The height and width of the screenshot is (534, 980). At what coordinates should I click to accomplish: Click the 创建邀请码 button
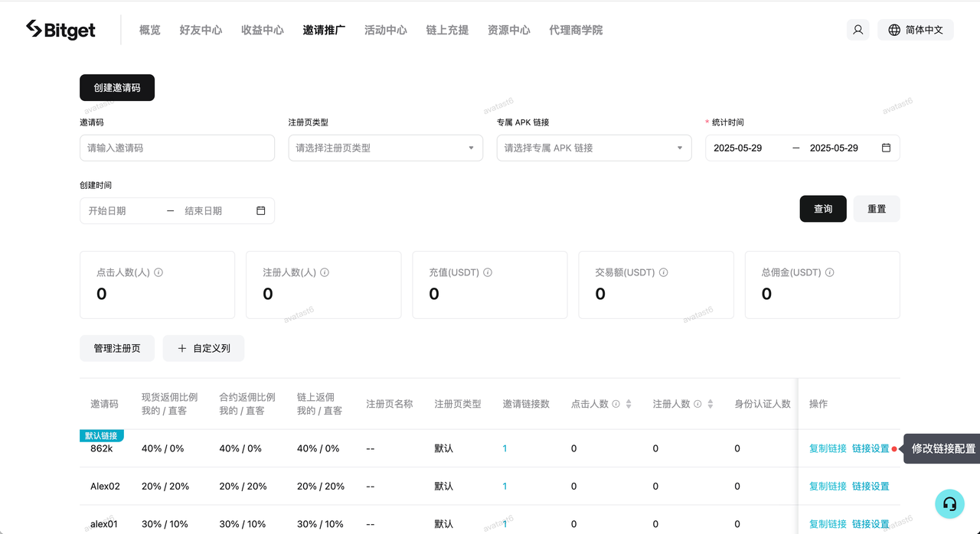click(117, 88)
